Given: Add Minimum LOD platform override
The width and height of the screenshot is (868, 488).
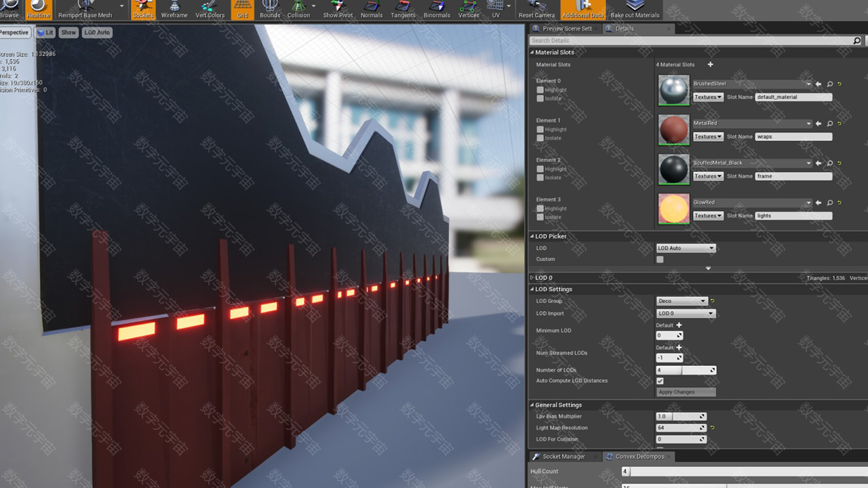Looking at the screenshot, I should tap(679, 325).
